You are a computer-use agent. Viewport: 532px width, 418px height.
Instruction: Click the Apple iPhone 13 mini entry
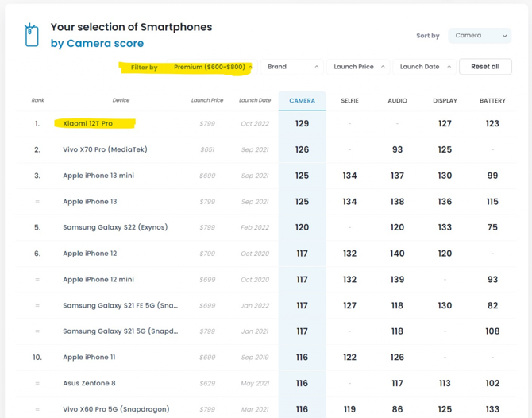point(98,176)
